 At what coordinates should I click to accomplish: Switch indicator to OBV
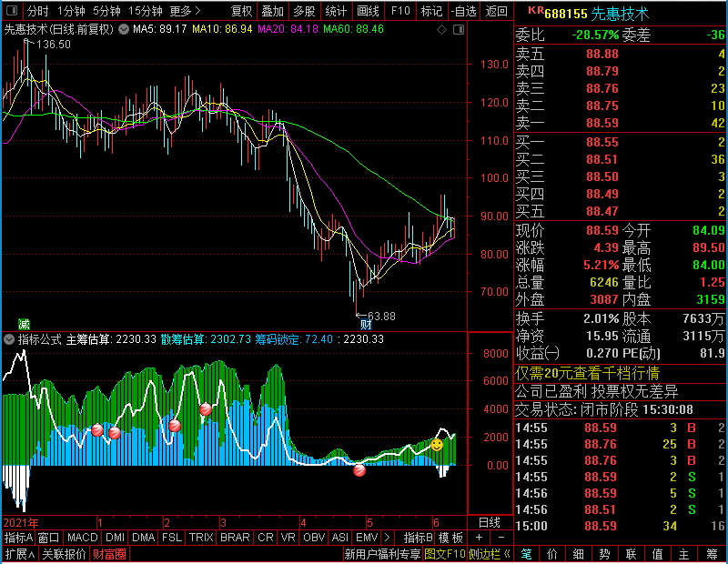[x=314, y=538]
